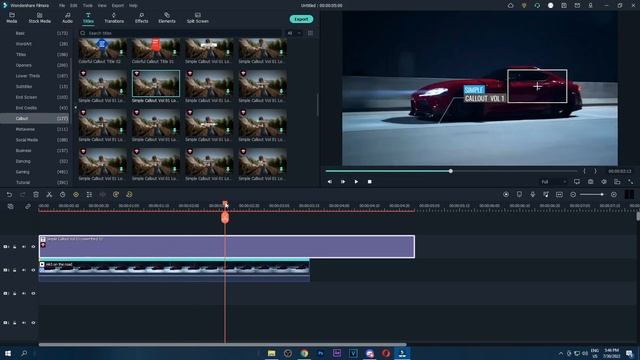Open the clock speed tool in timeline toolbar

[62, 195]
